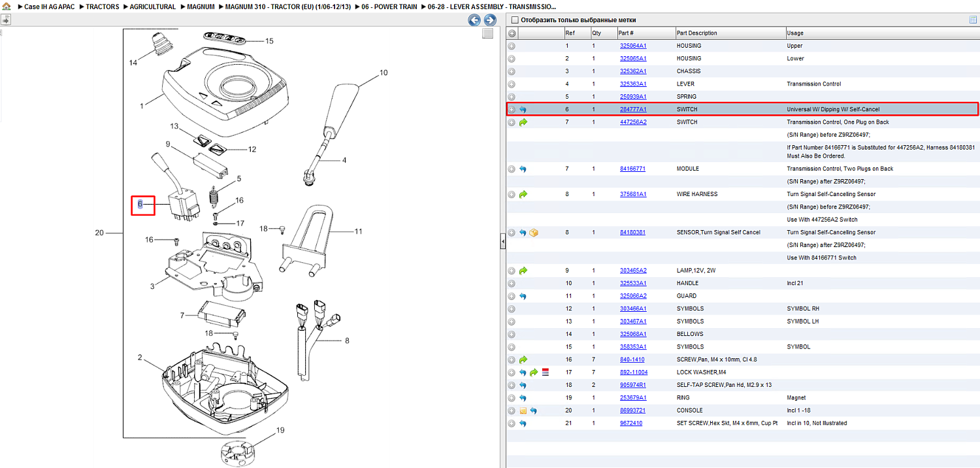The width and height of the screenshot is (980, 468).
Task: Expand the left sidebar panel arrow
Action: (5, 21)
